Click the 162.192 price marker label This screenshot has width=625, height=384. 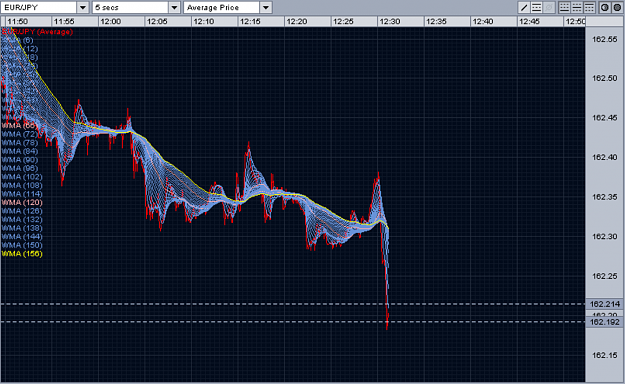[605, 322]
